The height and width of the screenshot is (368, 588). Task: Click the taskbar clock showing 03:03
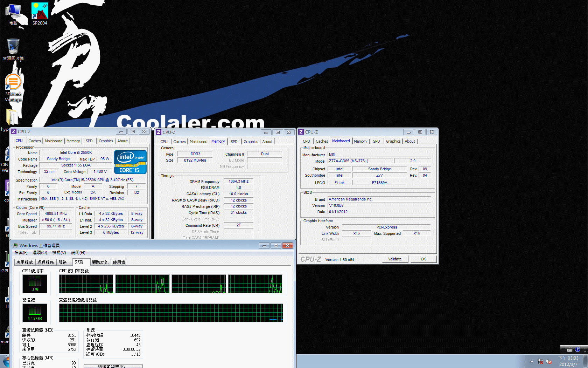click(568, 361)
